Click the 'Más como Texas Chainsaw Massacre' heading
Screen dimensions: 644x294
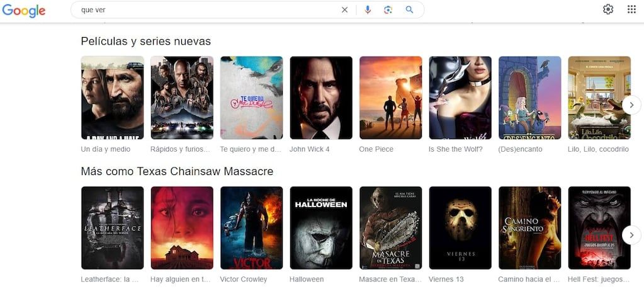point(177,172)
